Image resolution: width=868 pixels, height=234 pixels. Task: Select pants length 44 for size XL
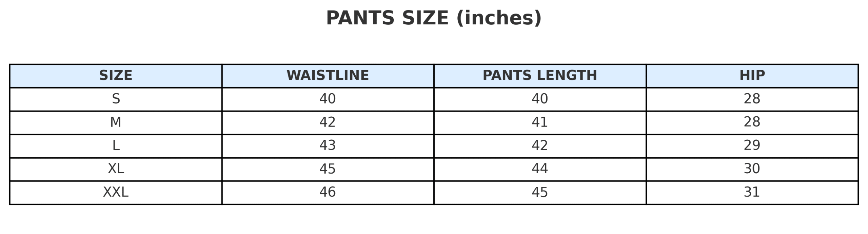(x=540, y=169)
